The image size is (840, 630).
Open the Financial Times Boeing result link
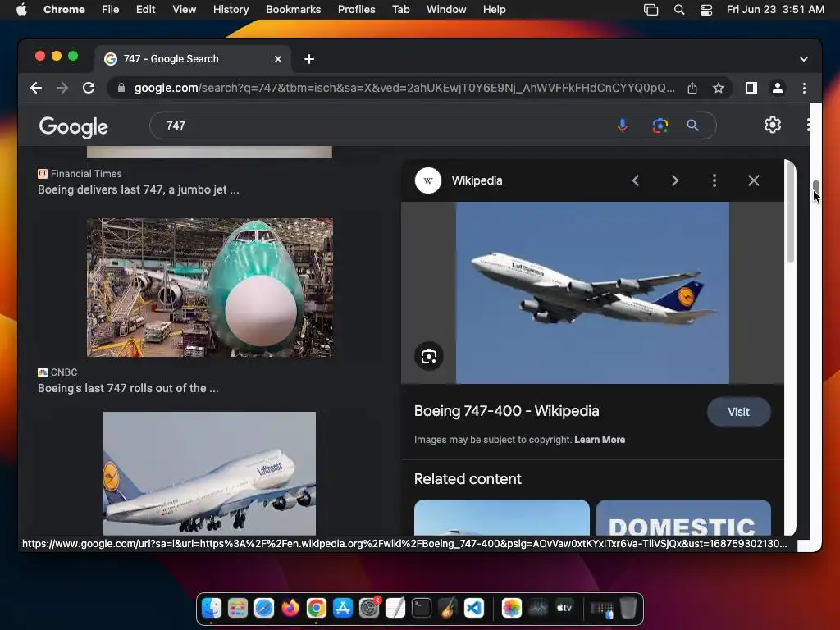click(x=138, y=189)
